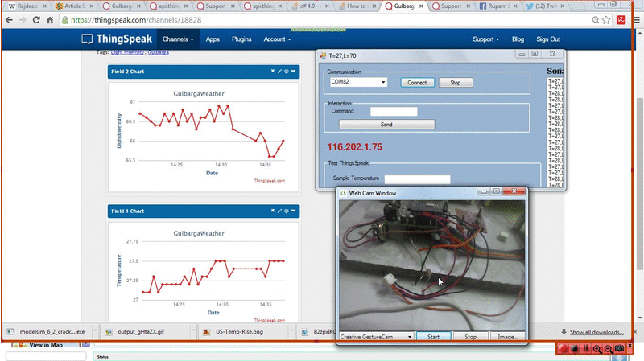Open the COM82 port dropdown
The image size is (644, 361).
pos(383,82)
